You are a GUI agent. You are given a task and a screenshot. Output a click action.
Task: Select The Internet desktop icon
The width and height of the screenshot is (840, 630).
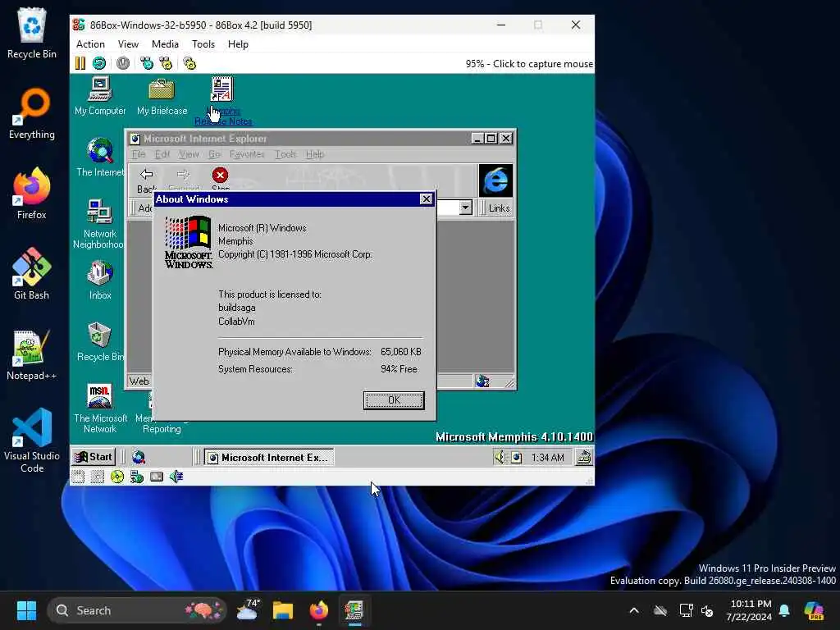(100, 157)
